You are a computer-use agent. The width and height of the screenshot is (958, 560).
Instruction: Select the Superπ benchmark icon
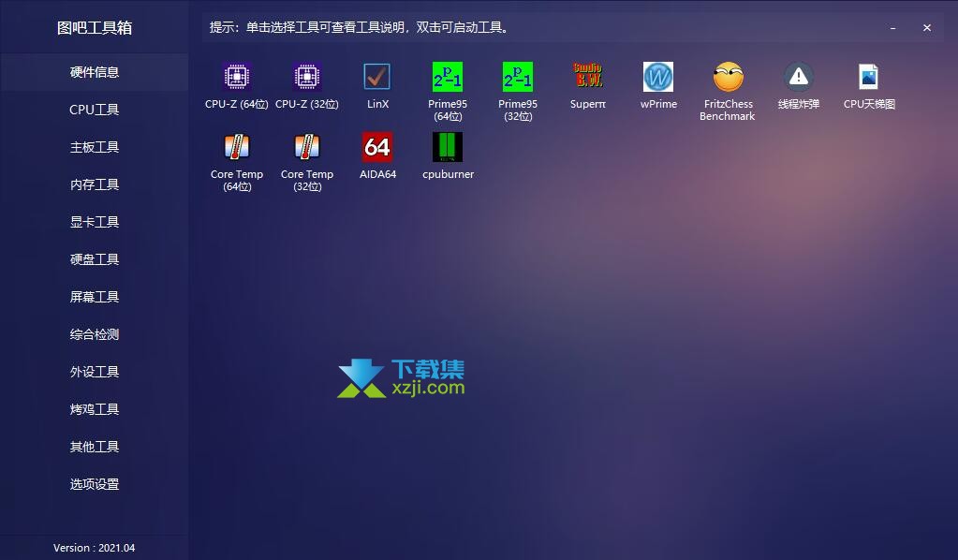click(x=588, y=77)
